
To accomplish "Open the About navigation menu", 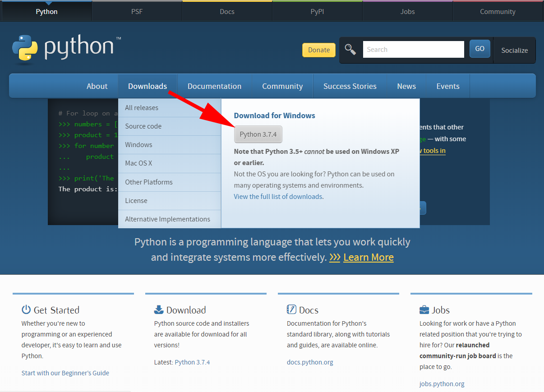I will (x=97, y=86).
